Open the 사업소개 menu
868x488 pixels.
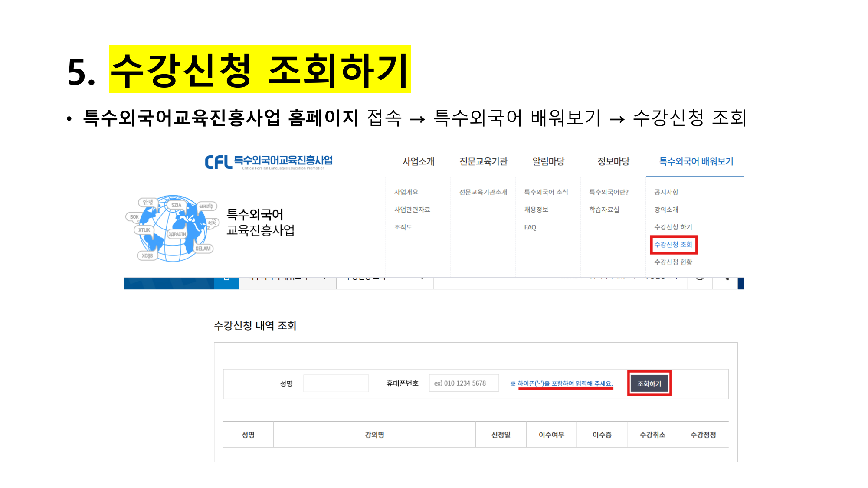coord(418,162)
